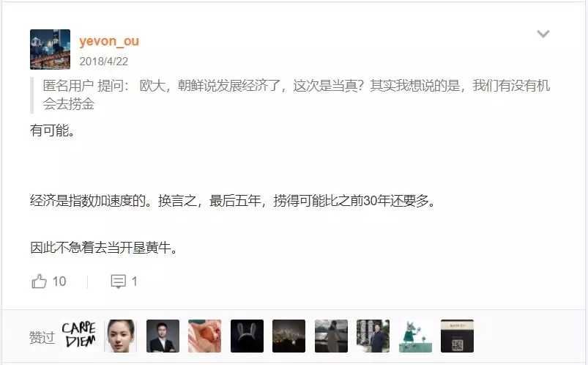588x365 pixels.
Task: Open the pink food photo liker avatar
Action: [205, 336]
